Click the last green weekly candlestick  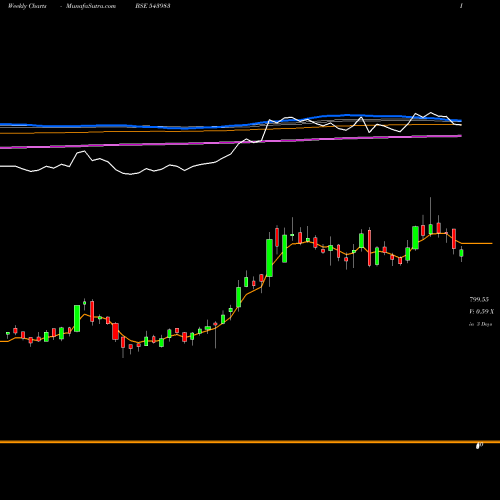coord(461,253)
